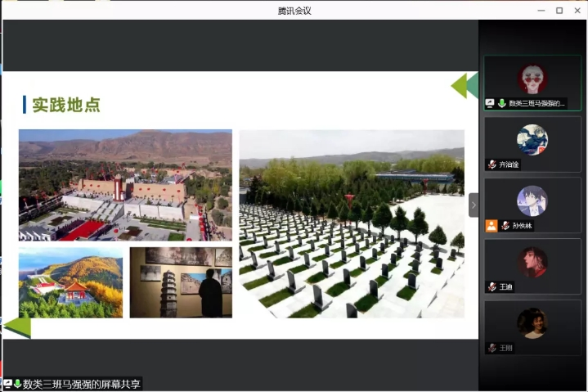Click the pagoda exhibit photo on slide

[181, 282]
